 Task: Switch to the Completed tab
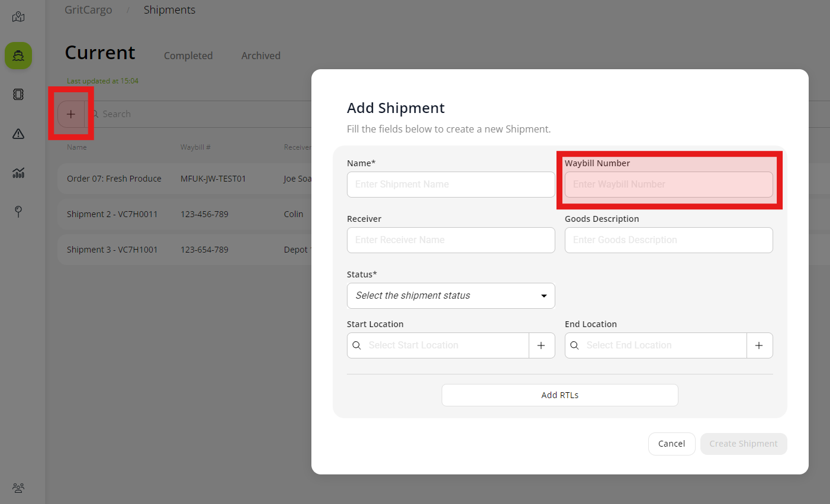[188, 55]
